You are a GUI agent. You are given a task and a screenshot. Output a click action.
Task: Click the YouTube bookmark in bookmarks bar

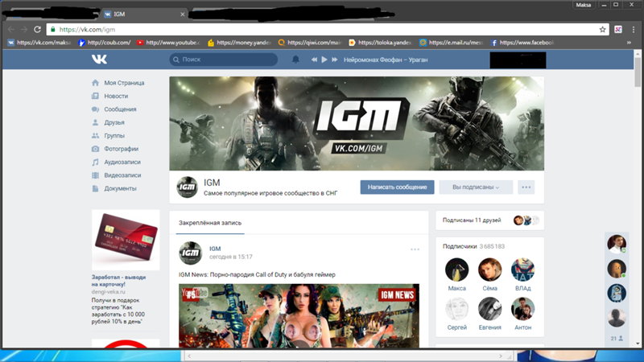[x=170, y=43]
